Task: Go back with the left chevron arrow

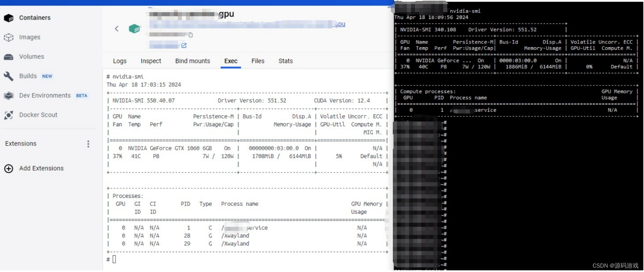Action: (117, 29)
